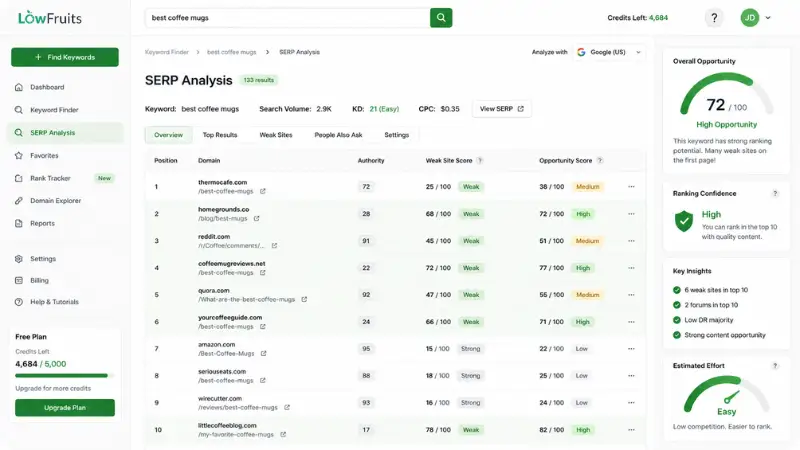The width and height of the screenshot is (800, 450).
Task: Click the green ranking confidence shield icon
Action: pos(684,221)
